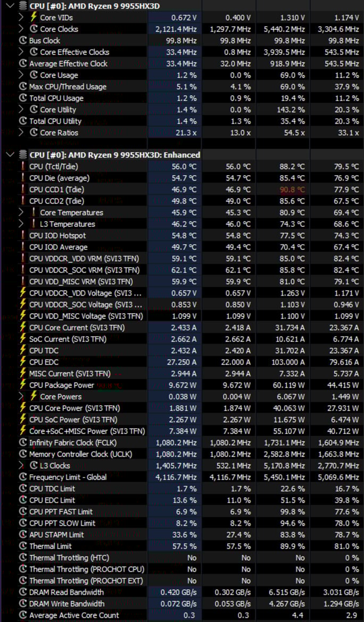The width and height of the screenshot is (364, 622).
Task: Expand the Core Clocks row
Action: [21, 29]
